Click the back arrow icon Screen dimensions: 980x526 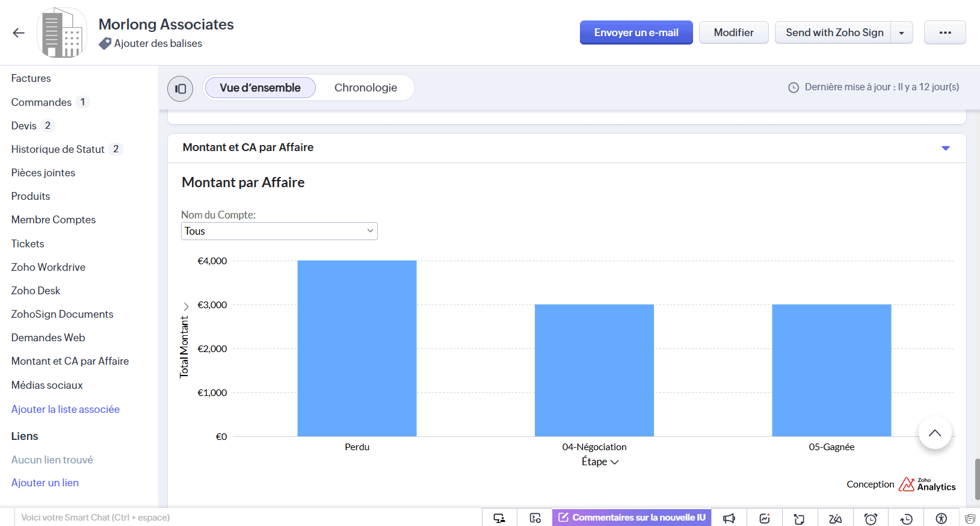tap(19, 33)
